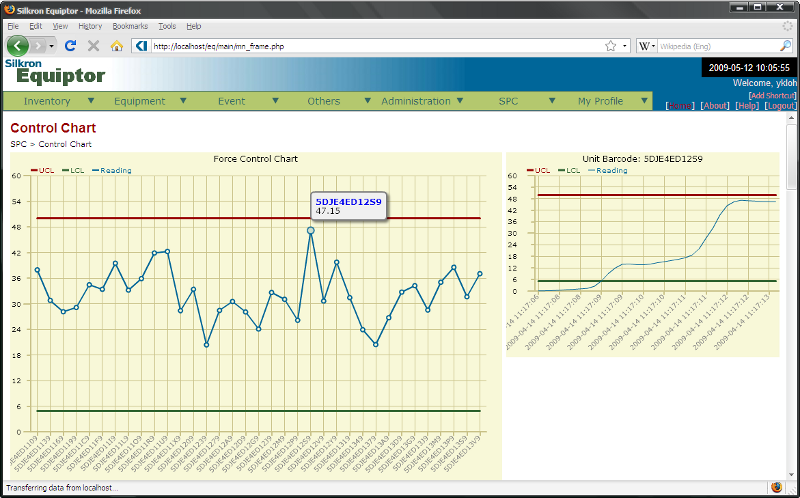Toggle UCL series in Force Control Chart legend
The width and height of the screenshot is (800, 498).
tap(43, 170)
